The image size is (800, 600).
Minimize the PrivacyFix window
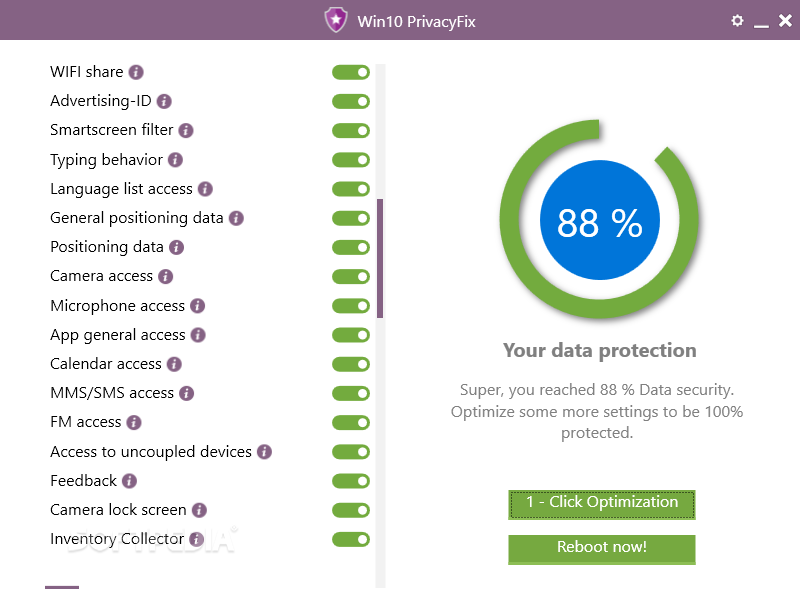(761, 23)
